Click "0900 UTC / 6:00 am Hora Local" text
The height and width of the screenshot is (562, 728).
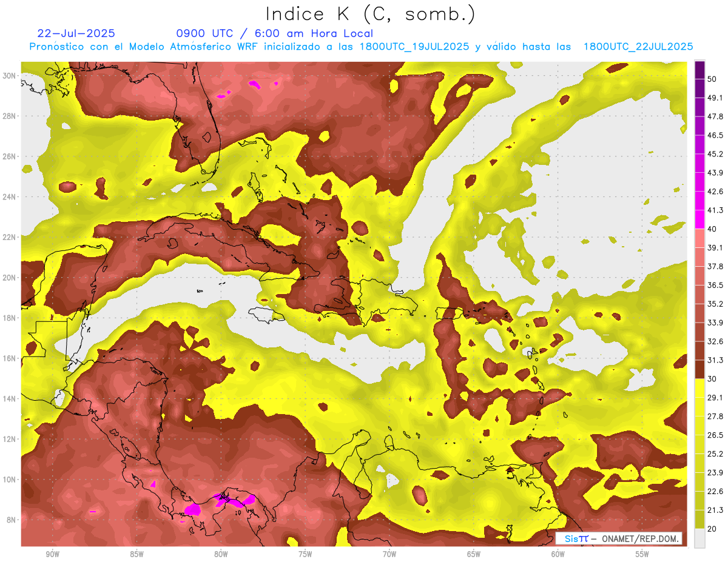click(275, 33)
